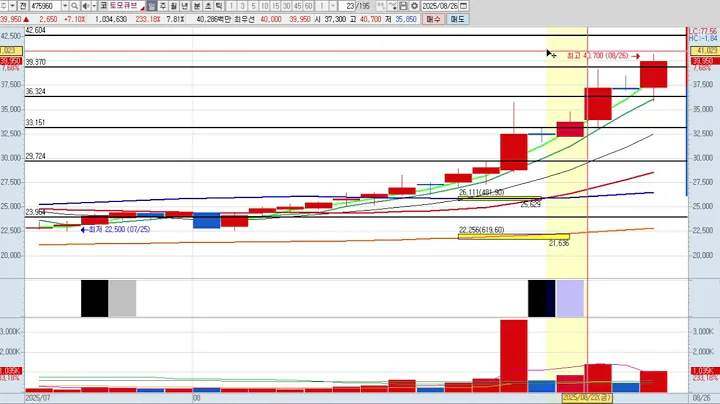Click the current price 39,950 value
720x404 pixels.
[x=11, y=19]
